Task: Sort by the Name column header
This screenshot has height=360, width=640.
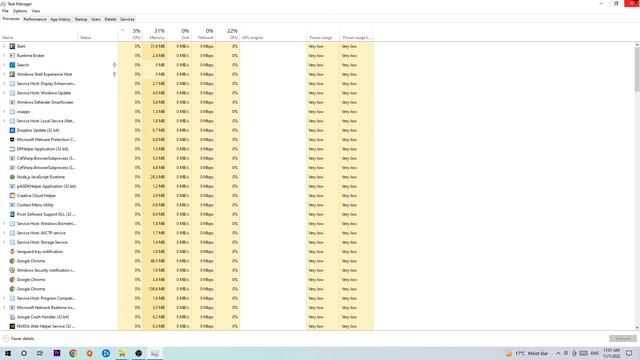Action: 39,34
